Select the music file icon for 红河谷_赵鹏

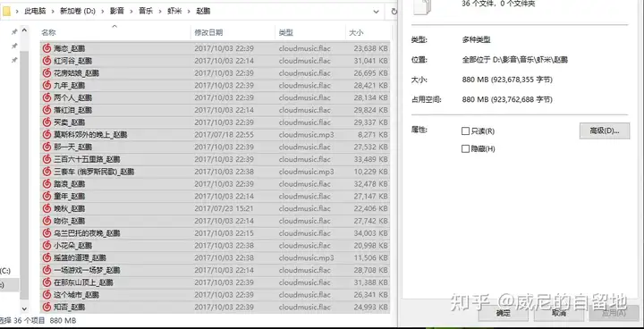pyautogui.click(x=47, y=61)
